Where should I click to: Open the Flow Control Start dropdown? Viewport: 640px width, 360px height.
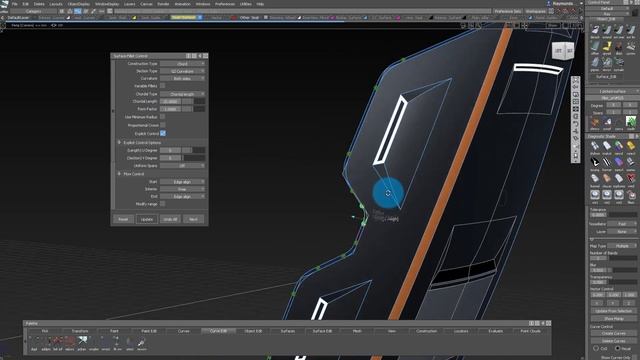click(x=182, y=182)
